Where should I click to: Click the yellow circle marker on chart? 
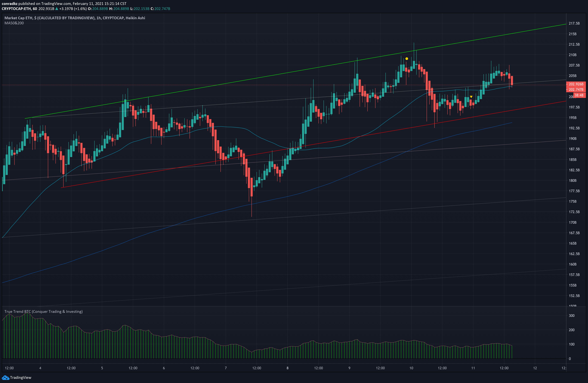[407, 59]
